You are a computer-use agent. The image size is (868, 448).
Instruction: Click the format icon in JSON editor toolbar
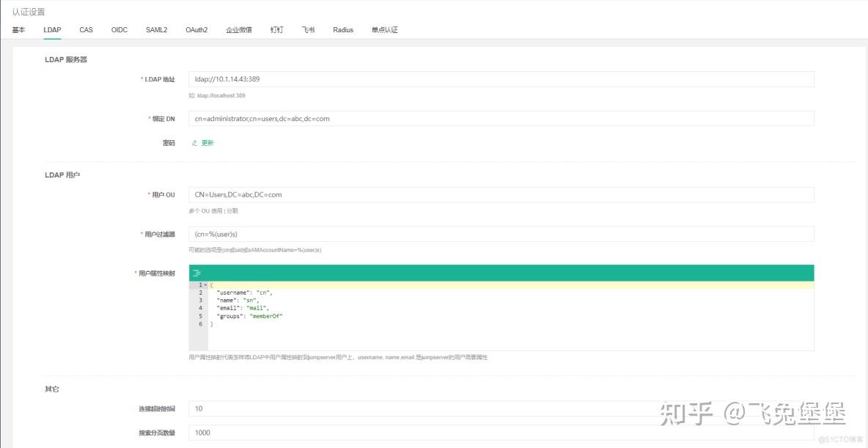tap(196, 273)
